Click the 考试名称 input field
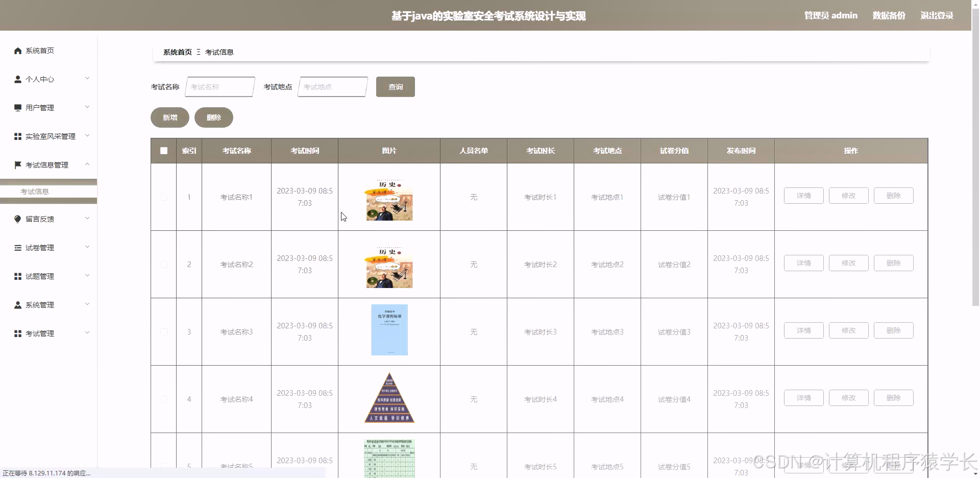Screen dimensions: 980x478 click(219, 87)
